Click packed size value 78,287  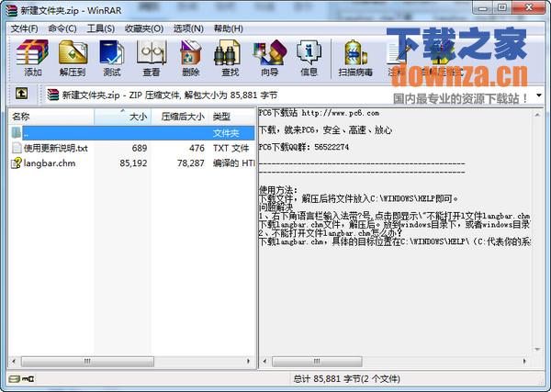coord(190,163)
